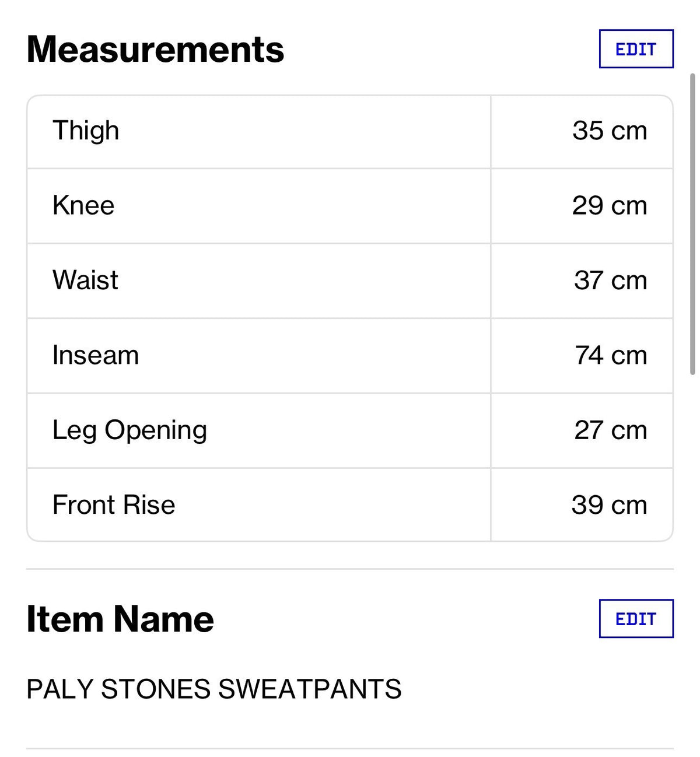Click the Waist row in measurements table

350,281
